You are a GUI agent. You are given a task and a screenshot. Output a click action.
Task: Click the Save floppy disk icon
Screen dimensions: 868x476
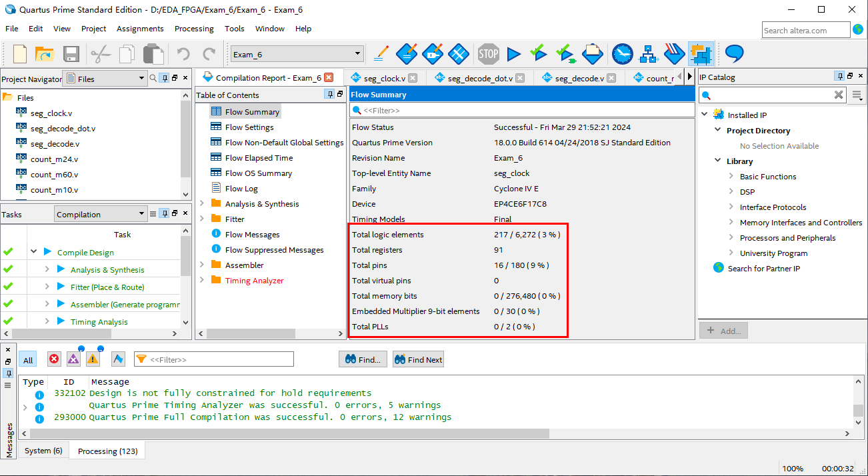pos(71,54)
